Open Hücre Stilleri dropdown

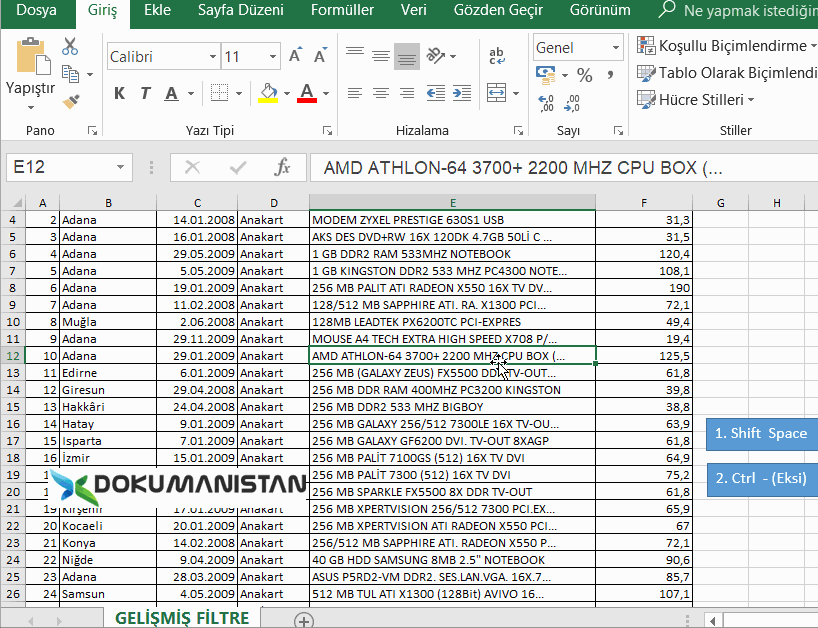[695, 99]
